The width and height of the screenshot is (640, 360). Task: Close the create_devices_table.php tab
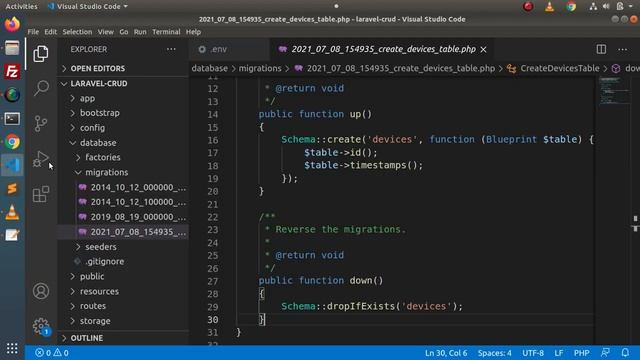pyautogui.click(x=484, y=49)
